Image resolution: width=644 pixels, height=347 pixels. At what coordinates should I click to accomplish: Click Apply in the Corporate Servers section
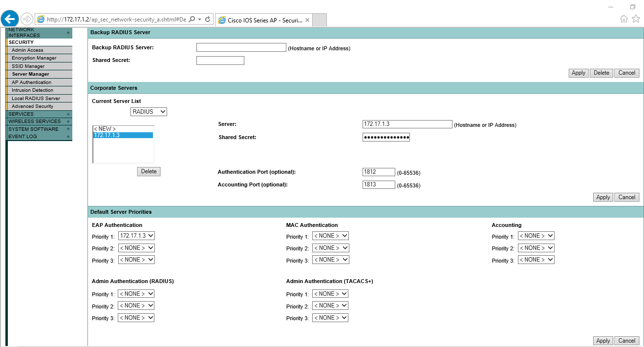pyautogui.click(x=603, y=197)
